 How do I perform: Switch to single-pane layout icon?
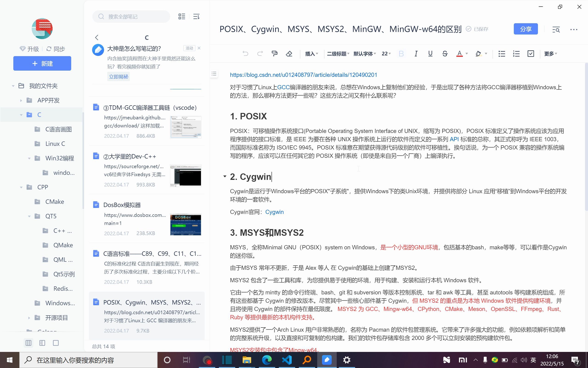point(56,343)
